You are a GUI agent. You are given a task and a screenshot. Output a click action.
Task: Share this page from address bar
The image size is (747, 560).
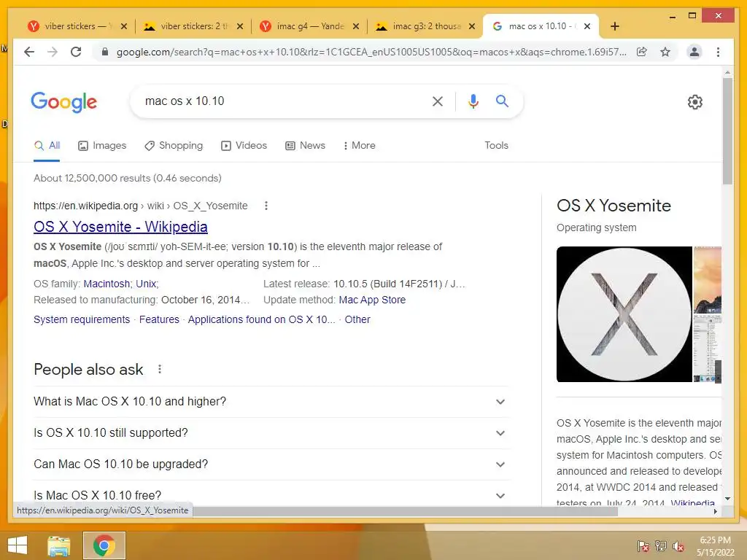click(642, 52)
